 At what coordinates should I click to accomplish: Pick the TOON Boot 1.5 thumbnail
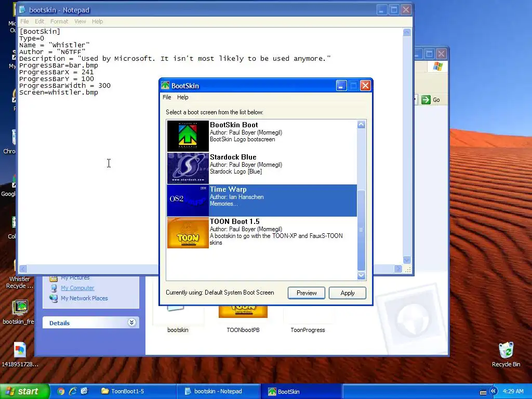coord(188,233)
